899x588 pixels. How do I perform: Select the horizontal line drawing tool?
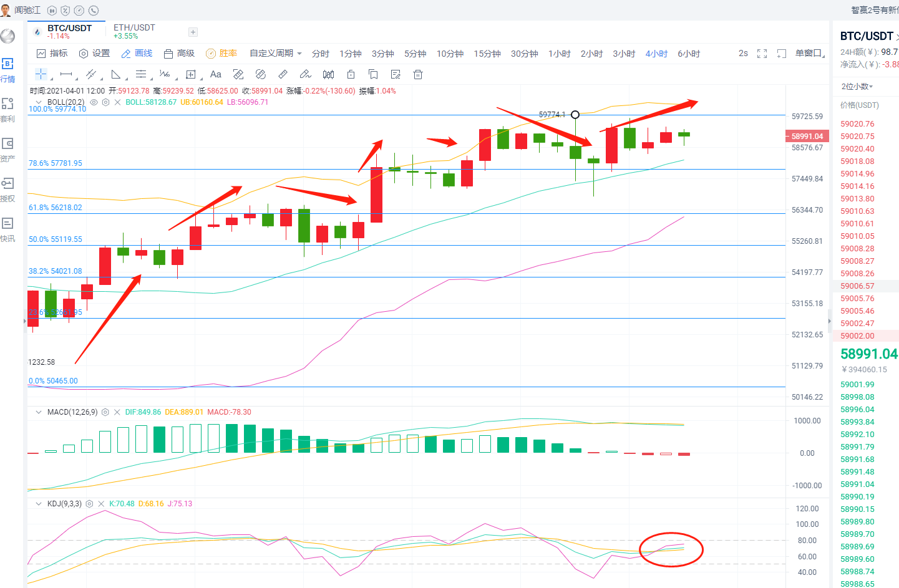tap(66, 74)
